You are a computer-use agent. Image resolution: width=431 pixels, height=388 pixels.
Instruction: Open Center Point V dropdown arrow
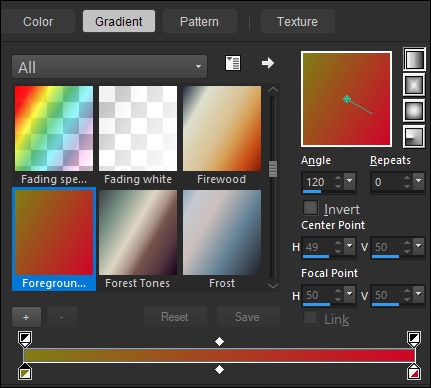[x=419, y=246]
